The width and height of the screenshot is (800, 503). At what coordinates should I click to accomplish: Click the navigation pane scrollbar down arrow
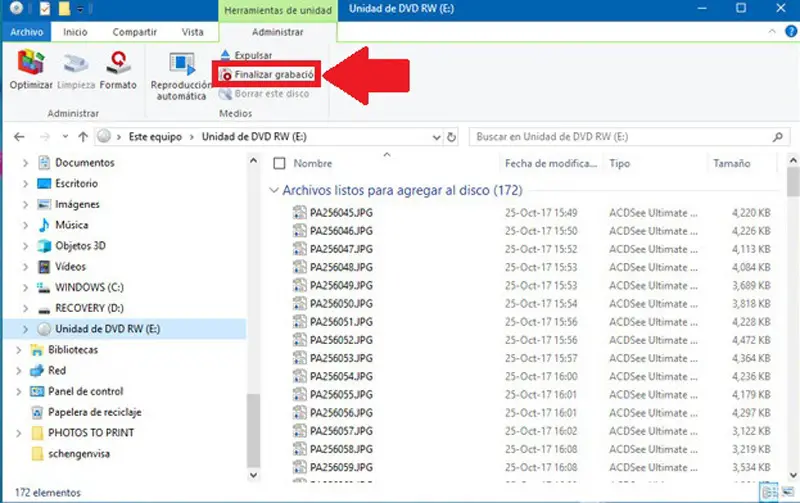(253, 475)
